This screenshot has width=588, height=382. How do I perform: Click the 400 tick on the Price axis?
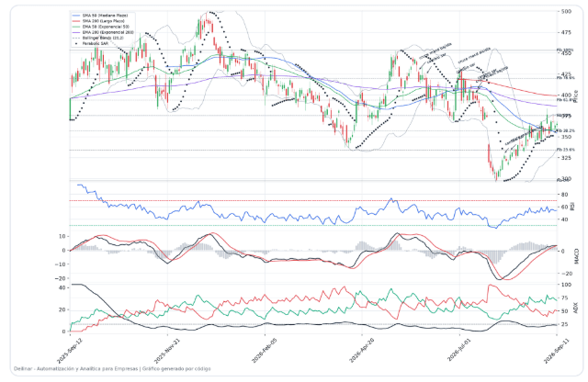tap(566, 95)
